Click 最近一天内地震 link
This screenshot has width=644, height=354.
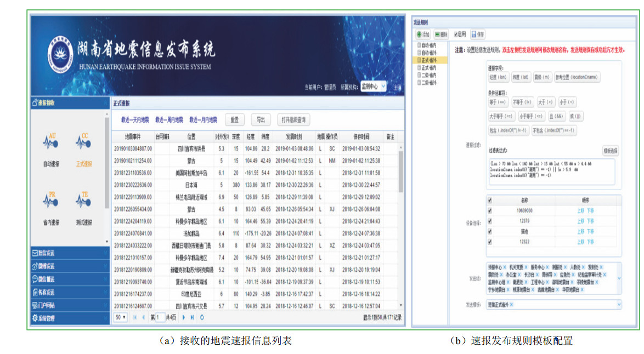click(135, 120)
